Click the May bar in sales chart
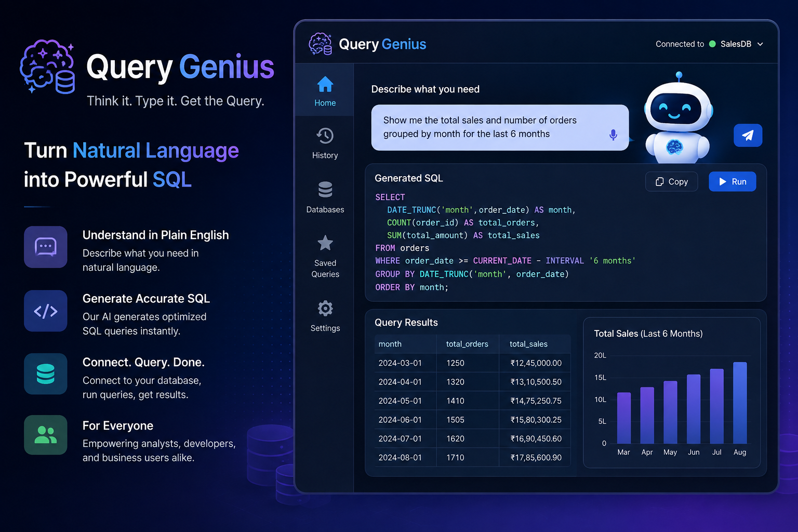Screen dimensions: 798x532 coord(670,413)
